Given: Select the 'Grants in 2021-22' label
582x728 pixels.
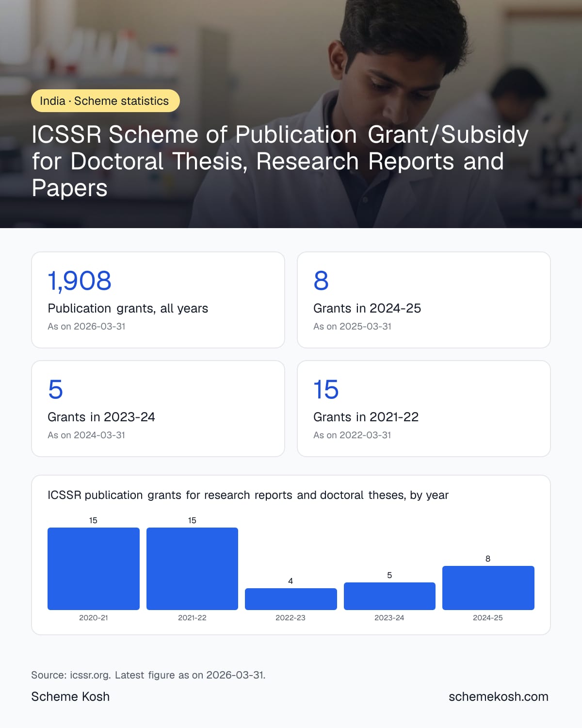Looking at the screenshot, I should (x=366, y=417).
